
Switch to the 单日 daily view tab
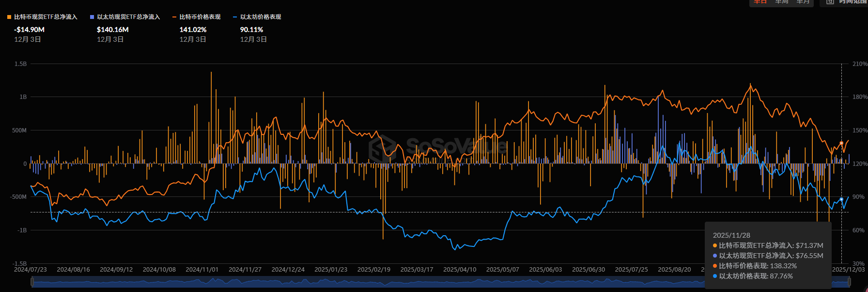tap(760, 2)
